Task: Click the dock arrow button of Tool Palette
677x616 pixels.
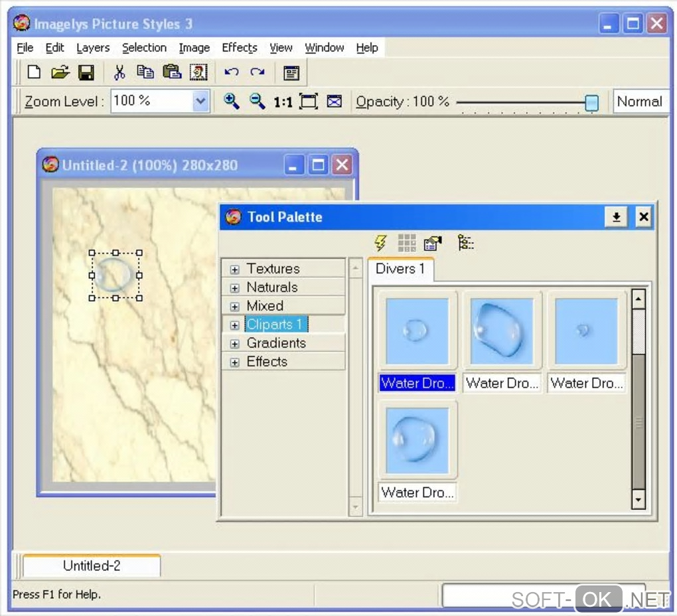Action: tap(617, 216)
